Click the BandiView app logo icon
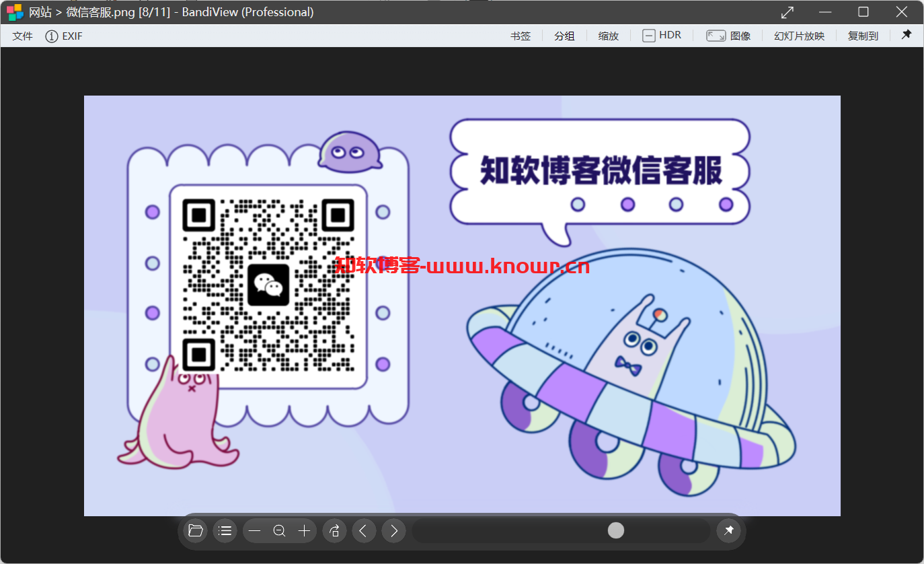924x564 pixels. tap(15, 12)
